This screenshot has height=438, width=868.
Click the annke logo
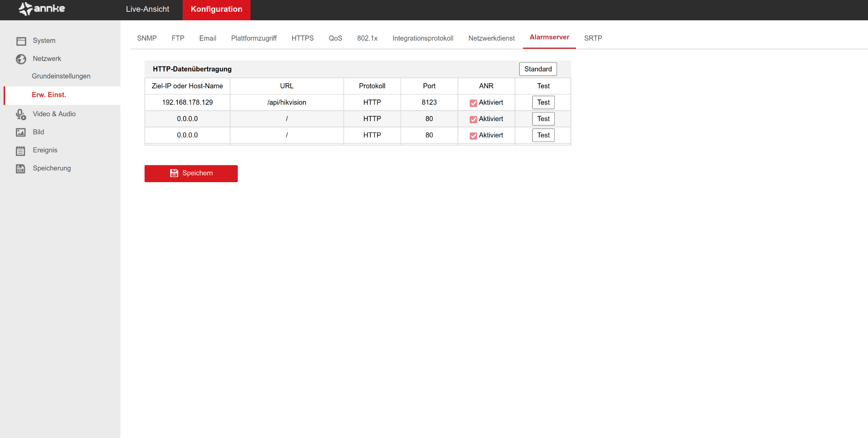point(42,9)
